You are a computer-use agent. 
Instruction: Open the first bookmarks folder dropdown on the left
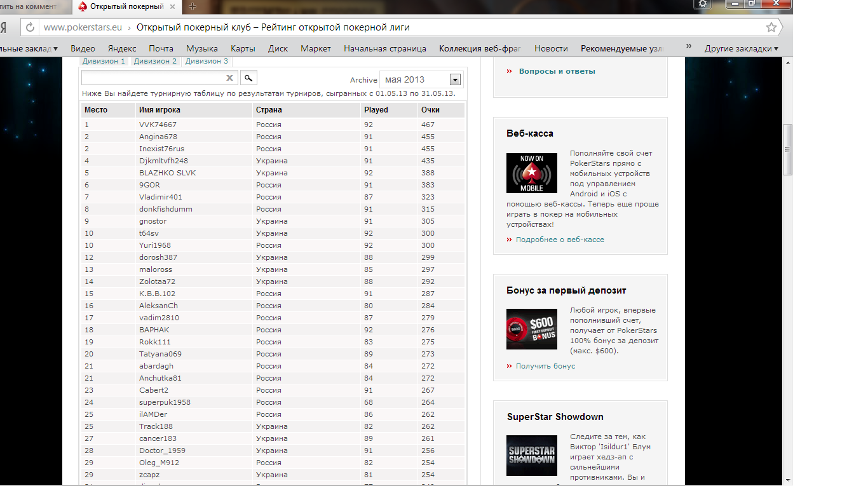29,48
